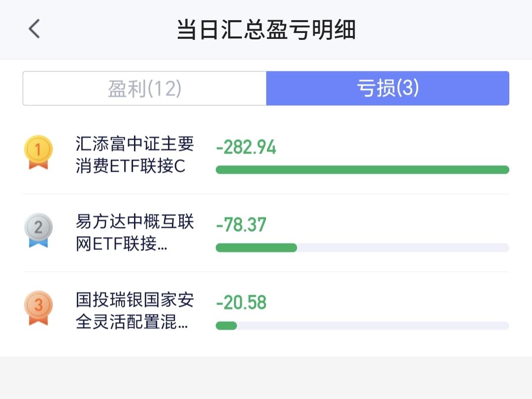Tap the -282.94 loss amount
The image size is (532, 399).
pyautogui.click(x=246, y=147)
